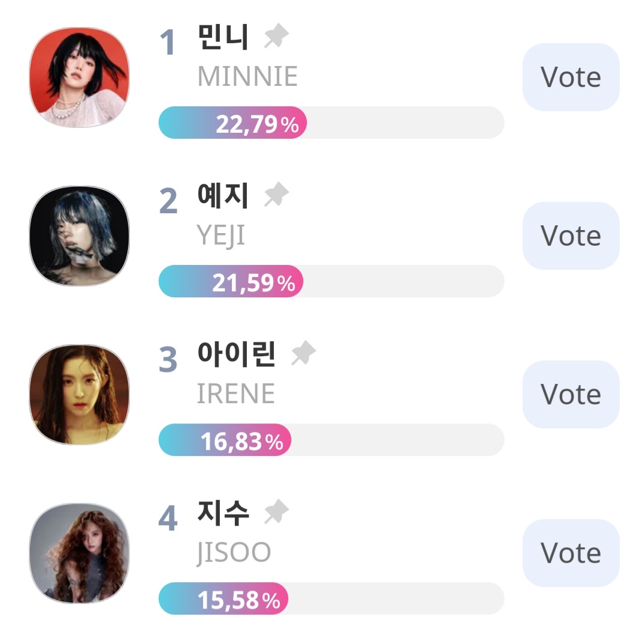Click the pin icon next to MINNIE
The image size is (644, 644).
coord(276,38)
